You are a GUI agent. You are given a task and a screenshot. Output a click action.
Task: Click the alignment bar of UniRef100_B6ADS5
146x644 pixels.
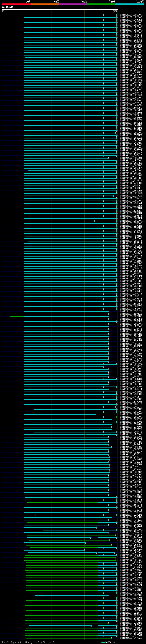pos(68,419)
